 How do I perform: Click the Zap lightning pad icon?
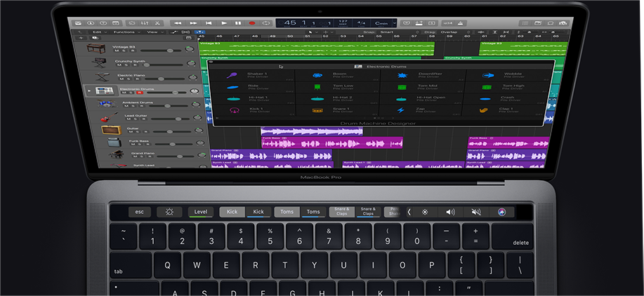[401, 110]
